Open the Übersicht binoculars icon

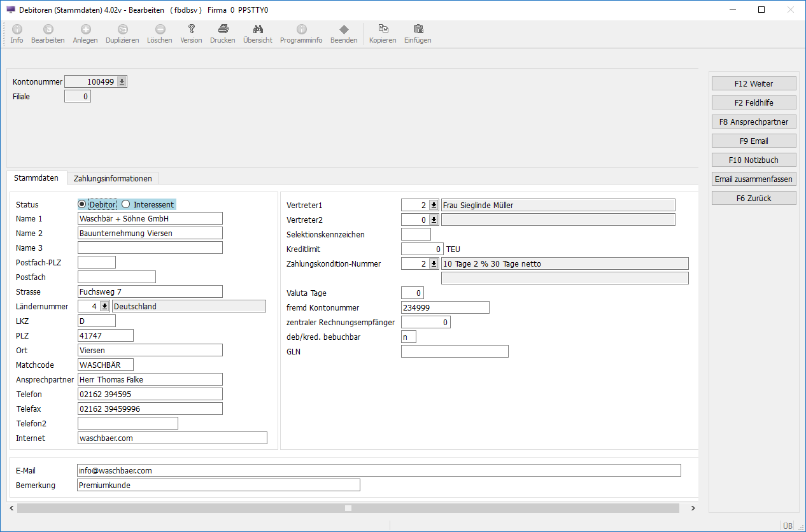click(258, 29)
